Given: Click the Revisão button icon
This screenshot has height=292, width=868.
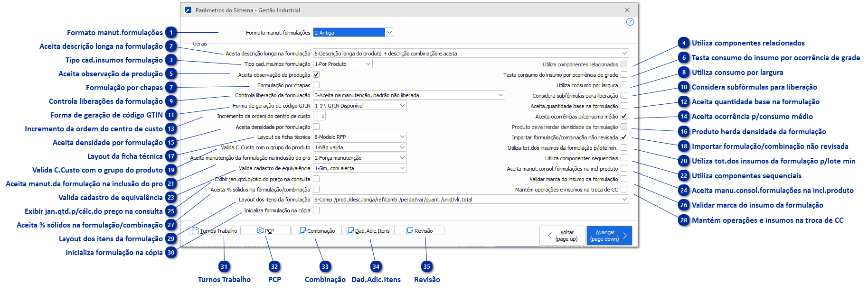Looking at the screenshot, I should (x=410, y=231).
